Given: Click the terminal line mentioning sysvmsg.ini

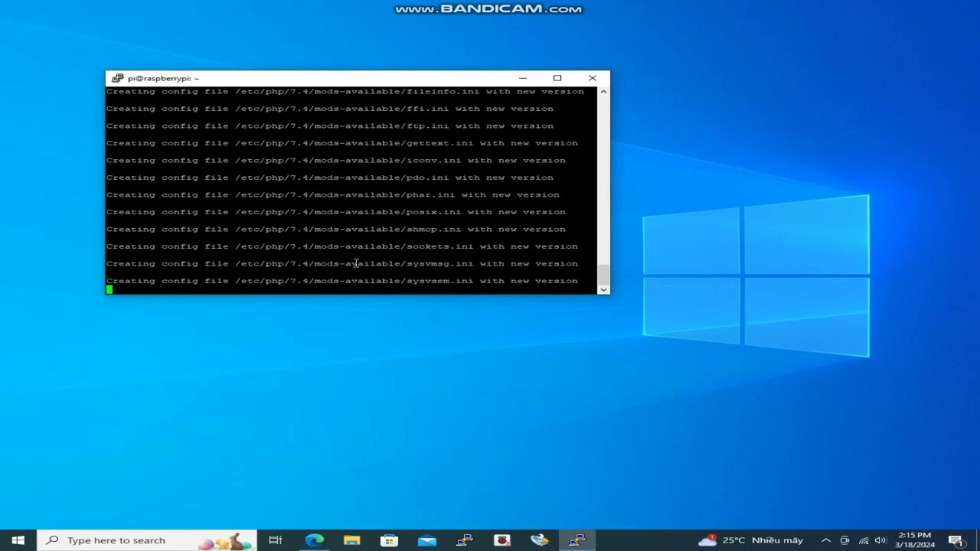Looking at the screenshot, I should [342, 264].
